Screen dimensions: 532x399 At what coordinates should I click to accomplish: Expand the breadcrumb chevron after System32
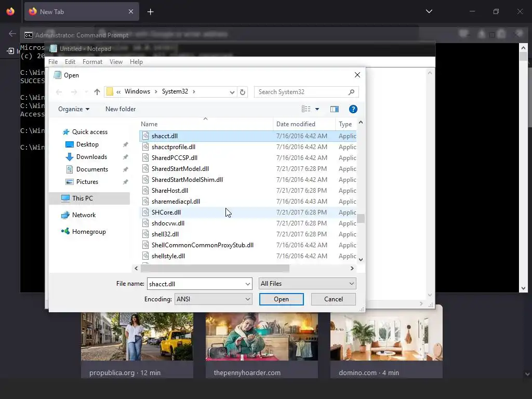coord(194,91)
